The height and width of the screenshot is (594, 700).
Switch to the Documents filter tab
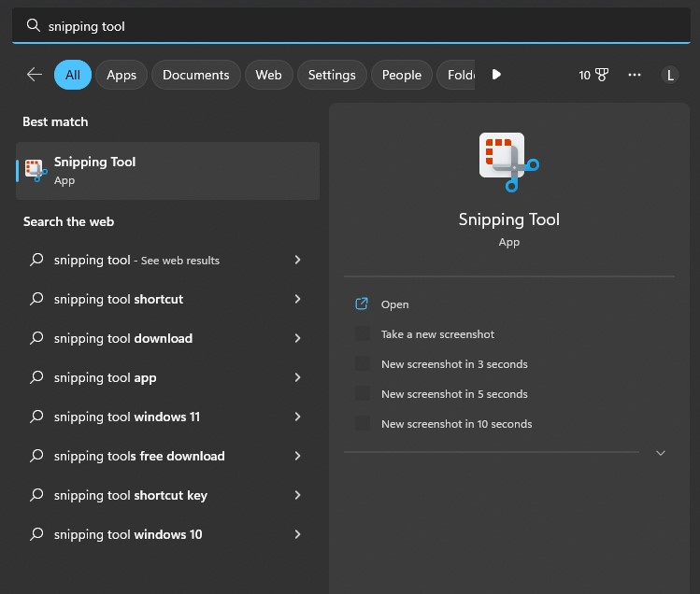click(196, 75)
